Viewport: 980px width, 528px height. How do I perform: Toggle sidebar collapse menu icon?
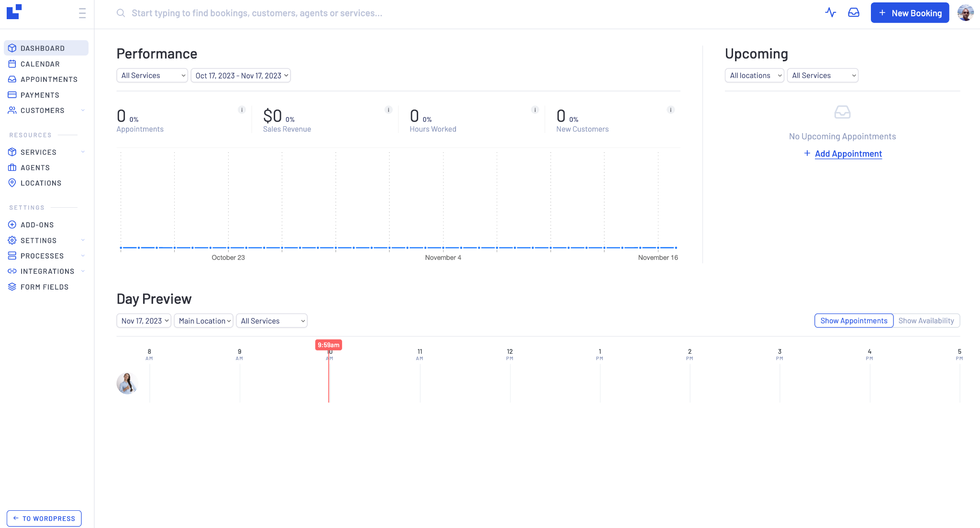81,13
